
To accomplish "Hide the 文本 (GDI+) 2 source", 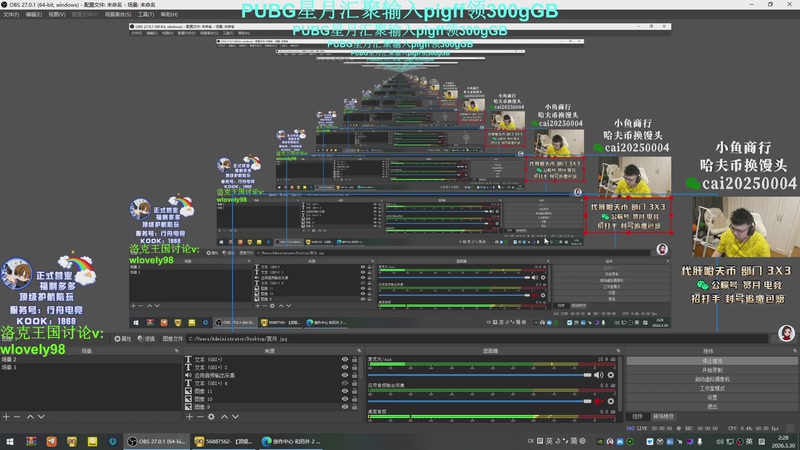I will tap(345, 367).
